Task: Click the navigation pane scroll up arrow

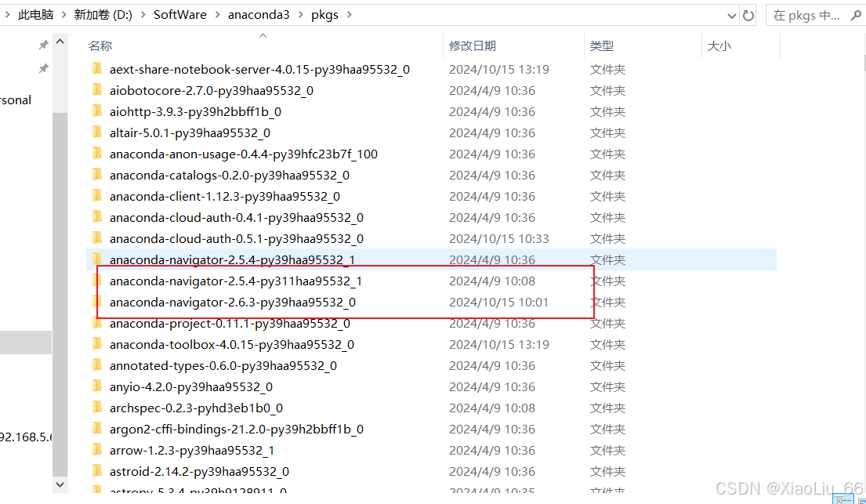Action: point(60,42)
